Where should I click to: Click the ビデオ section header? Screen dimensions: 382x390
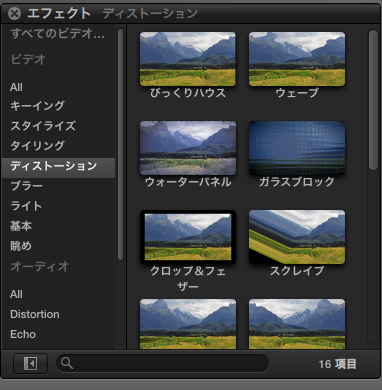(x=28, y=60)
